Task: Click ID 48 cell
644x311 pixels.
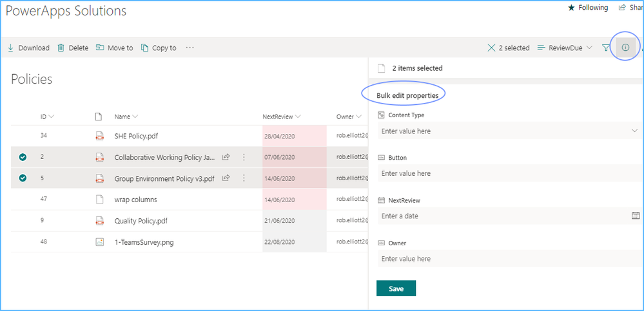Action: [44, 241]
